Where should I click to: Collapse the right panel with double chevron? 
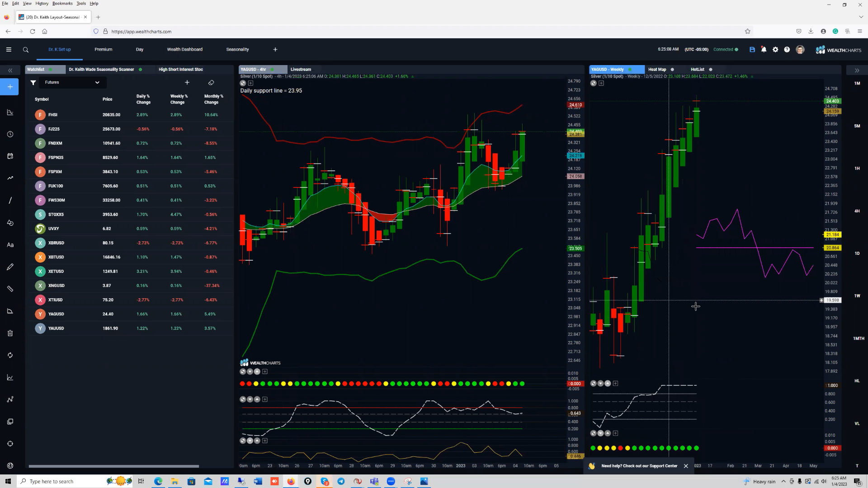coord(857,70)
